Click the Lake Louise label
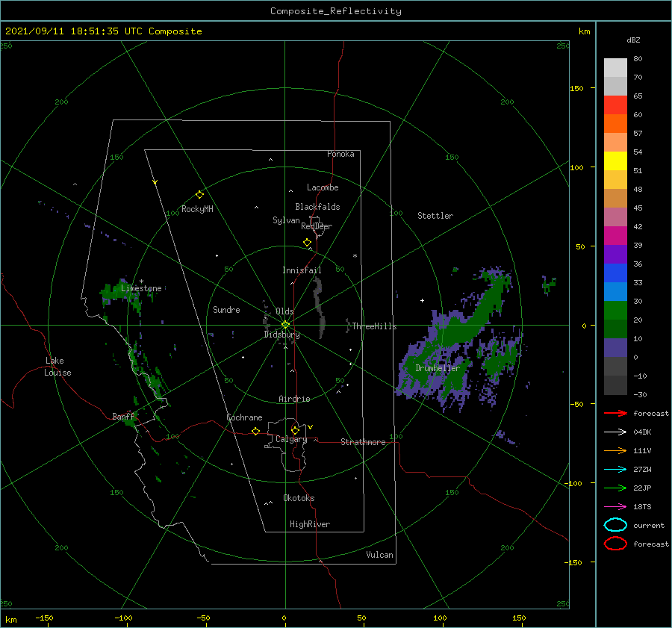672x628 pixels. [57, 367]
